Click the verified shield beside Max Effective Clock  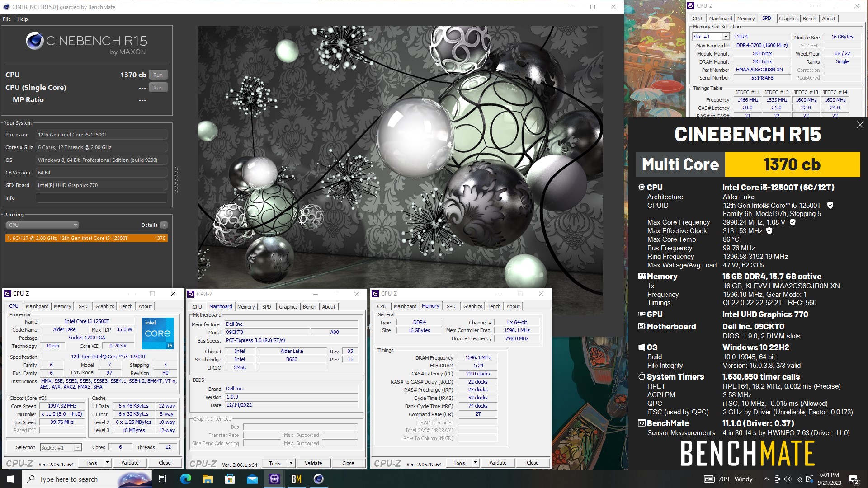(769, 231)
